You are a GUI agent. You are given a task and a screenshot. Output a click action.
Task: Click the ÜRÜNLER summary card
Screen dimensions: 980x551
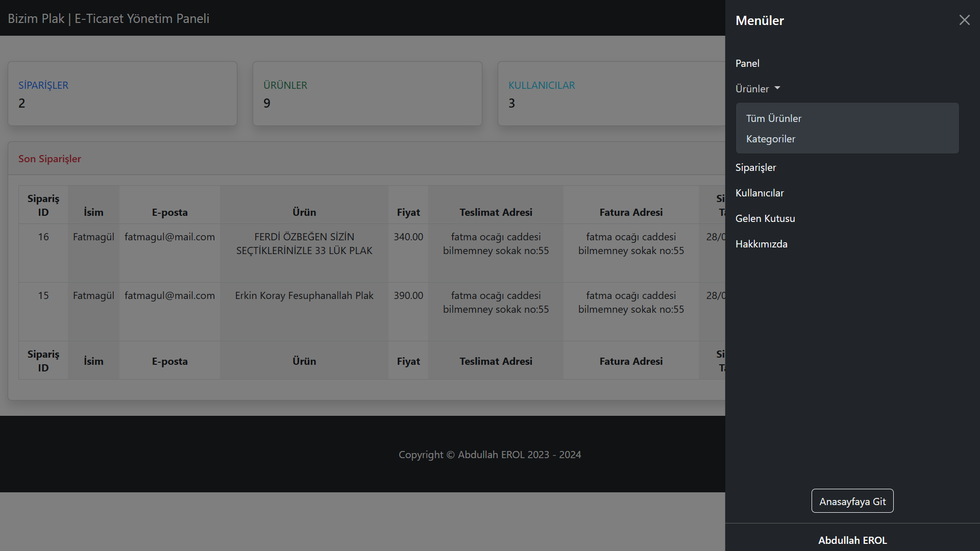(x=367, y=94)
